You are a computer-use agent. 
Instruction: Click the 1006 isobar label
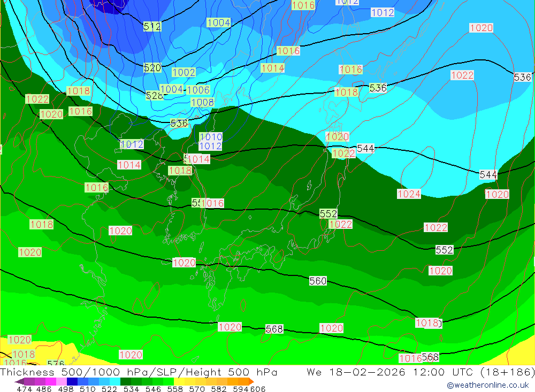pos(198,90)
